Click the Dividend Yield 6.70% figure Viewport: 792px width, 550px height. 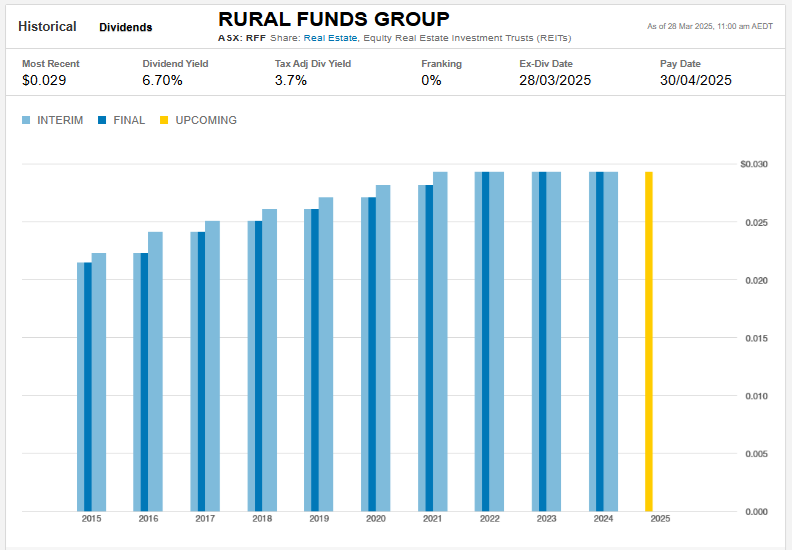(x=162, y=80)
